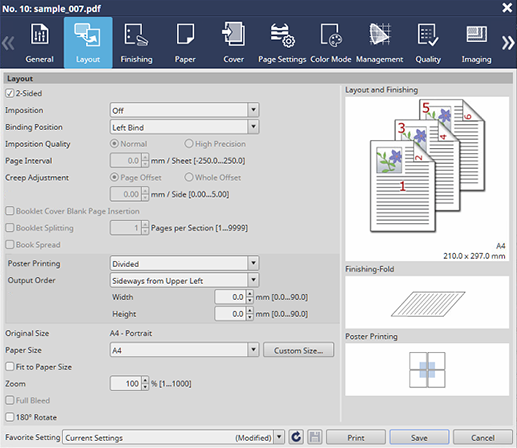The image size is (517, 448).
Task: Open the Color Mode palette icon
Action: (x=331, y=34)
